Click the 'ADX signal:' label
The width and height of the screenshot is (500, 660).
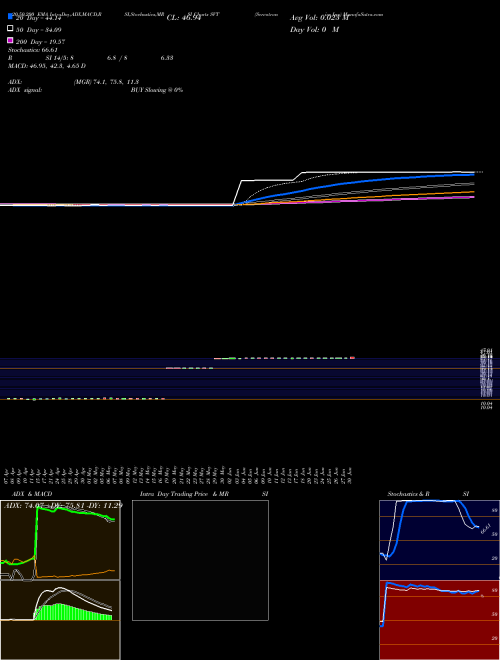[25, 90]
